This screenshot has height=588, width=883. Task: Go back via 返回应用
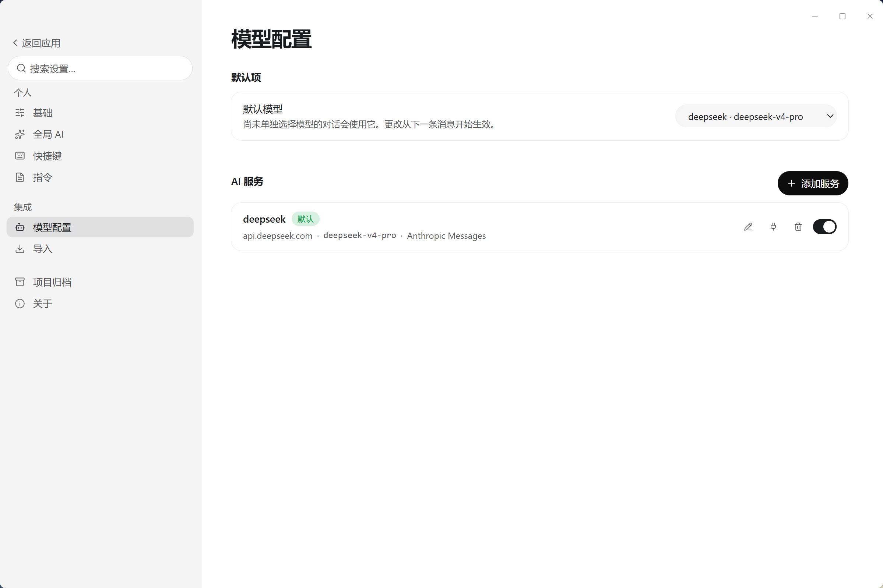(x=36, y=43)
